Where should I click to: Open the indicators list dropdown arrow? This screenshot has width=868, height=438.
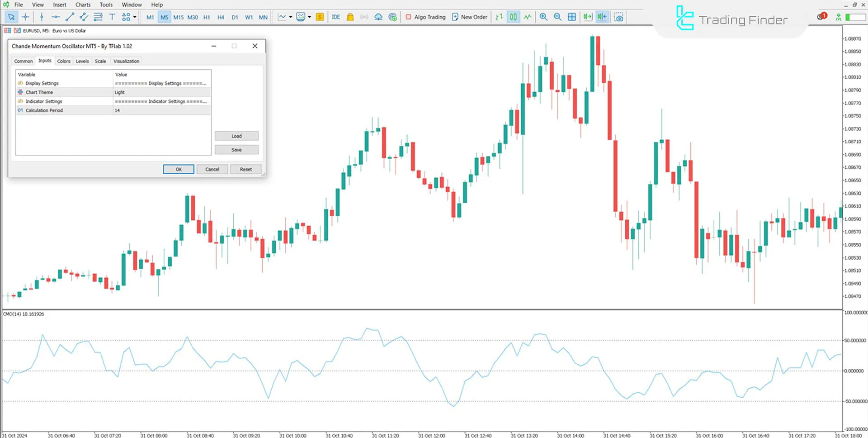[290, 17]
